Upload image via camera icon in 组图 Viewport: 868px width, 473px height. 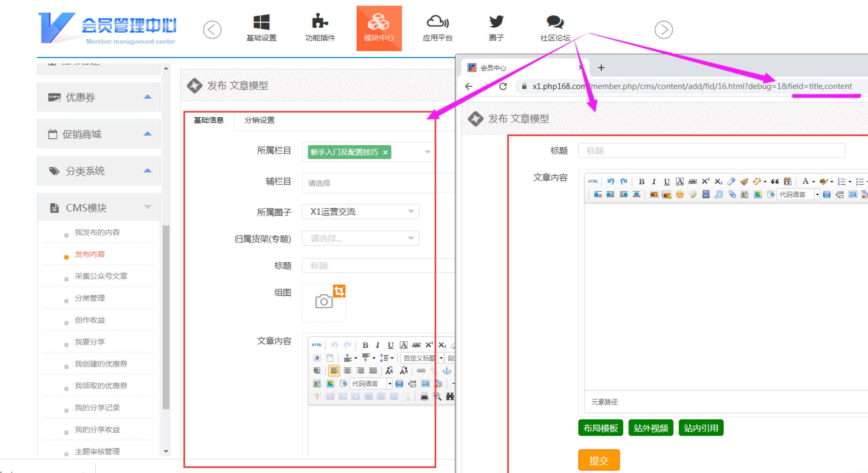[x=324, y=301]
